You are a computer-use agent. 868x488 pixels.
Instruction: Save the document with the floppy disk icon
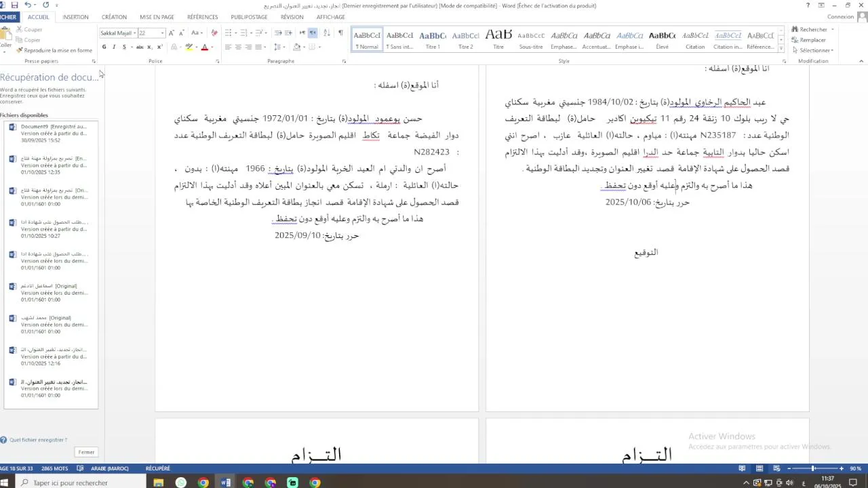click(15, 5)
